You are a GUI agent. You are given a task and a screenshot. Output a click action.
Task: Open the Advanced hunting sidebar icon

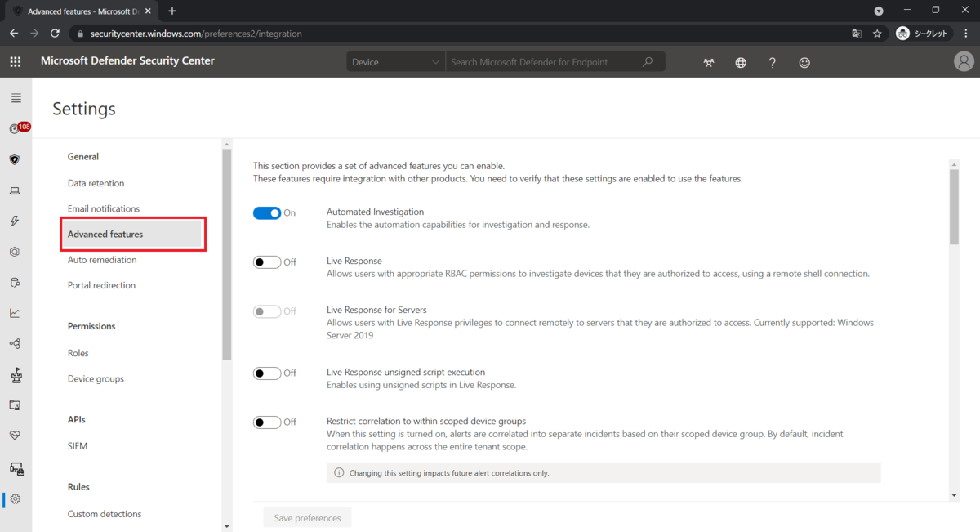click(15, 283)
